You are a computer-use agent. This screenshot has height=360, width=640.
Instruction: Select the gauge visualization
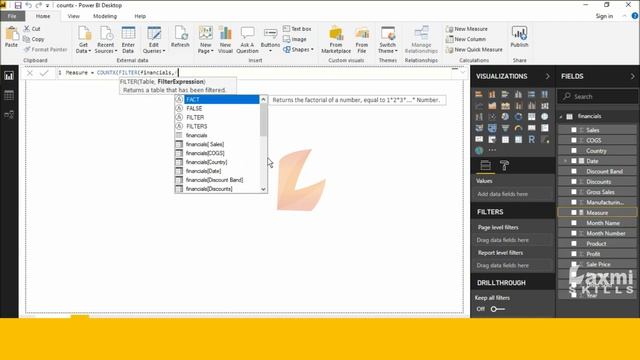click(x=518, y=128)
